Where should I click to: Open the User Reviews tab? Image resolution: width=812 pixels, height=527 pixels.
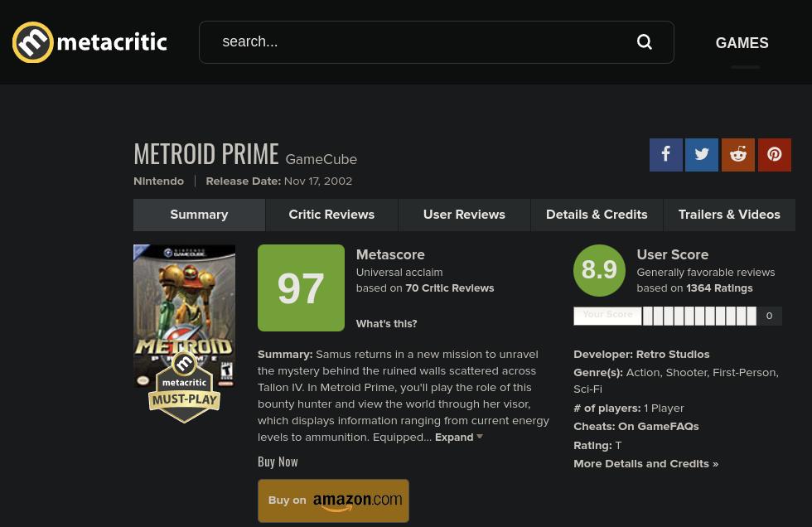[x=464, y=215]
